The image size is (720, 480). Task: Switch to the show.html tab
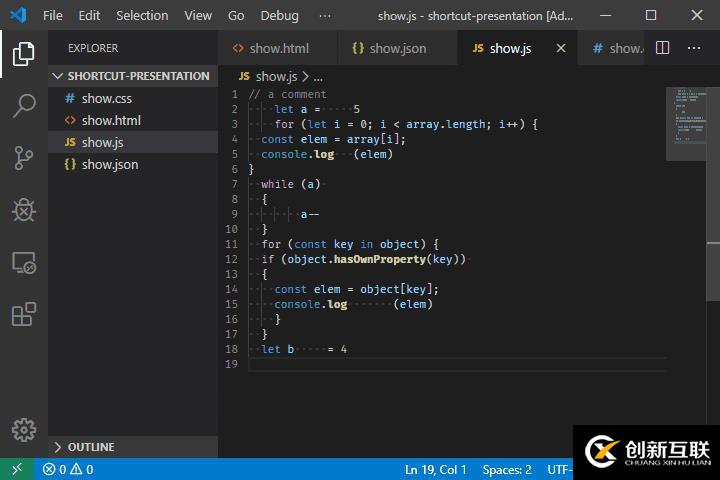[x=278, y=48]
